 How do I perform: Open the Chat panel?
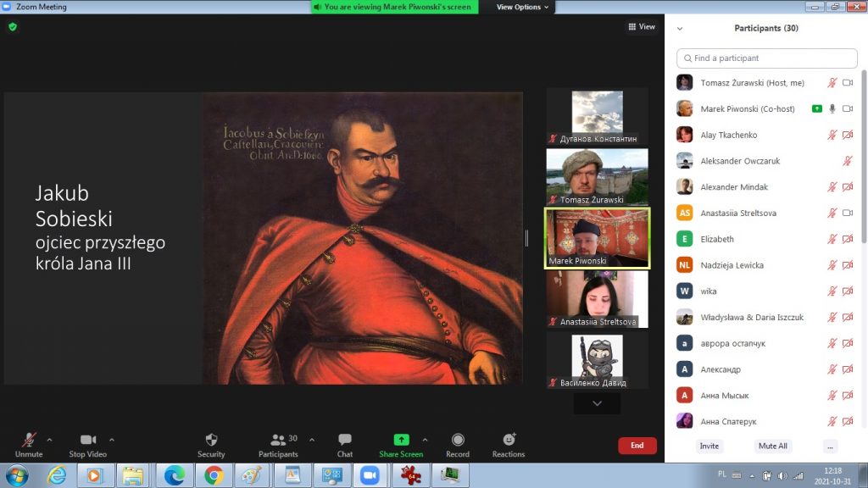click(345, 441)
